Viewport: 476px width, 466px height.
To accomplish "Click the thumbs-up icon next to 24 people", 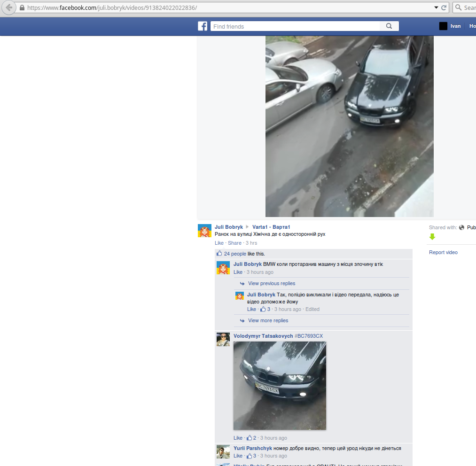I will tap(219, 253).
